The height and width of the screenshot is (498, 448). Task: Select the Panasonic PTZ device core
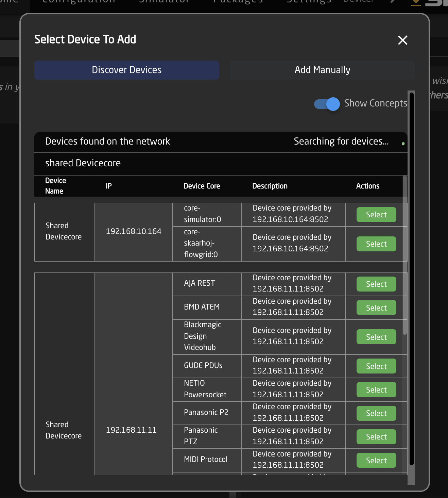pyautogui.click(x=376, y=437)
